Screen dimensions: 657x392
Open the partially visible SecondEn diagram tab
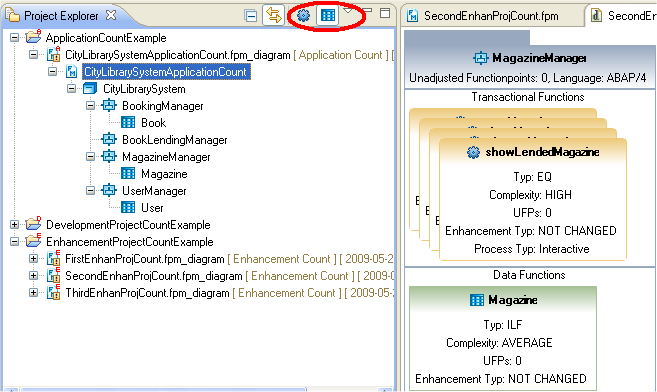click(622, 16)
